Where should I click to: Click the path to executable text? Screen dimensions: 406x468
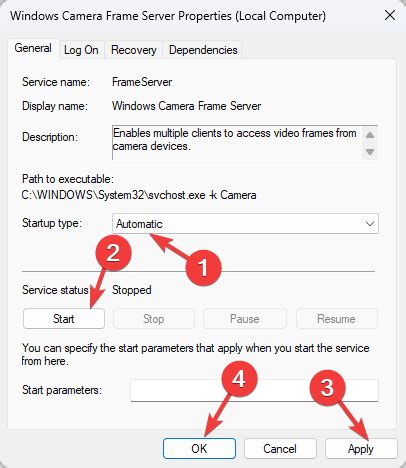click(x=139, y=195)
